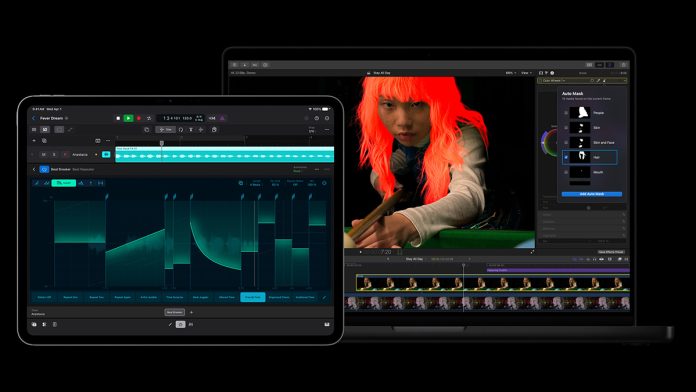The width and height of the screenshot is (696, 392).
Task: Tap the add track plus icon
Action: pos(34,141)
